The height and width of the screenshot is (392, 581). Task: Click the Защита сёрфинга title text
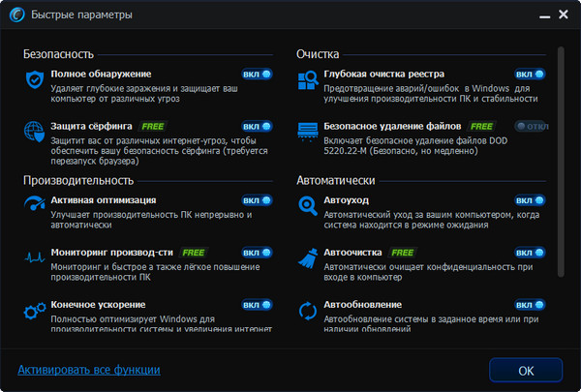tap(92, 127)
